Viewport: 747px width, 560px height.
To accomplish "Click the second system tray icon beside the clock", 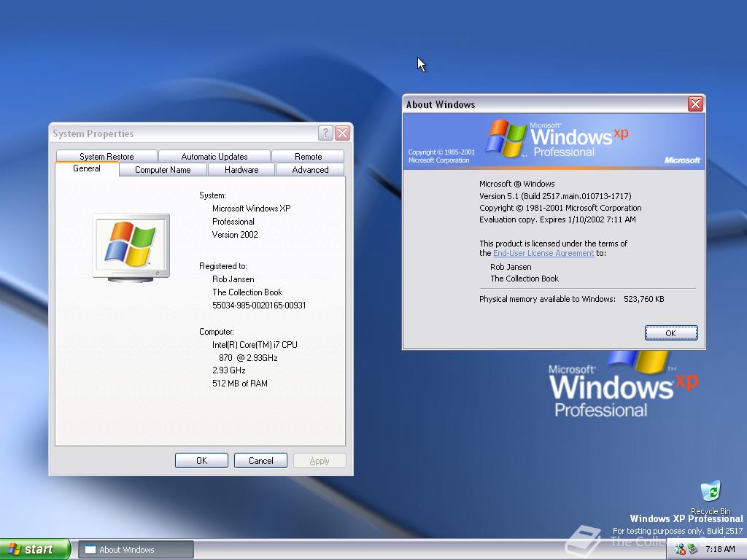I will (693, 549).
